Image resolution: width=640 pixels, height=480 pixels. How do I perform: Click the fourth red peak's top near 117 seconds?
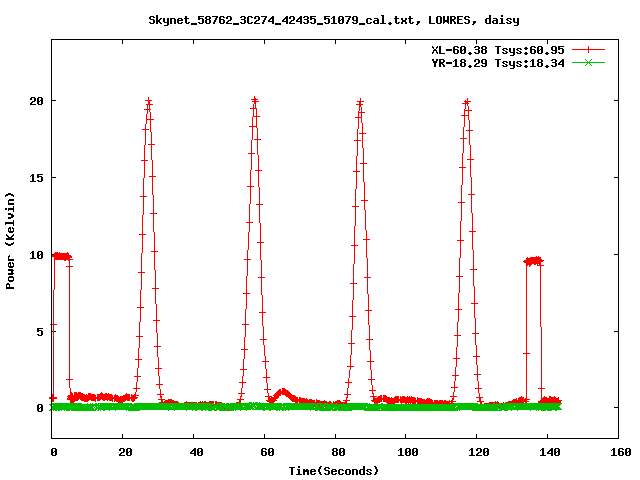(x=467, y=102)
